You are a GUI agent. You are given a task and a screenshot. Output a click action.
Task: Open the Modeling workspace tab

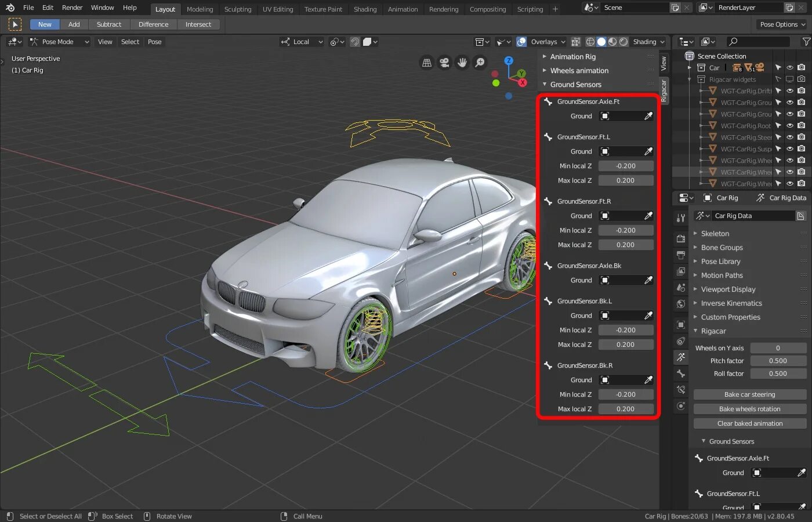click(200, 9)
